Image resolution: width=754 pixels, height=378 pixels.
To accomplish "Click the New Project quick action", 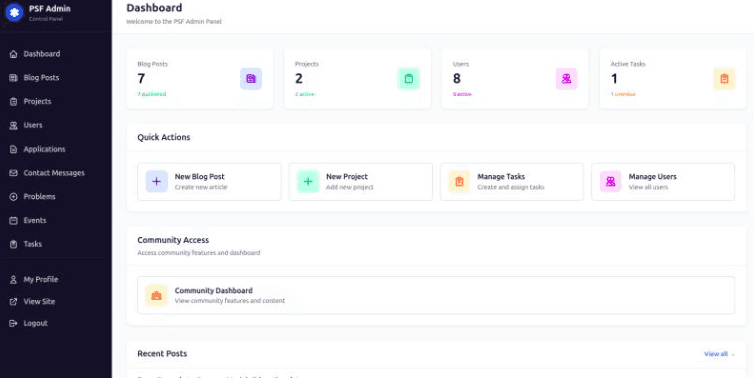I will click(x=361, y=182).
